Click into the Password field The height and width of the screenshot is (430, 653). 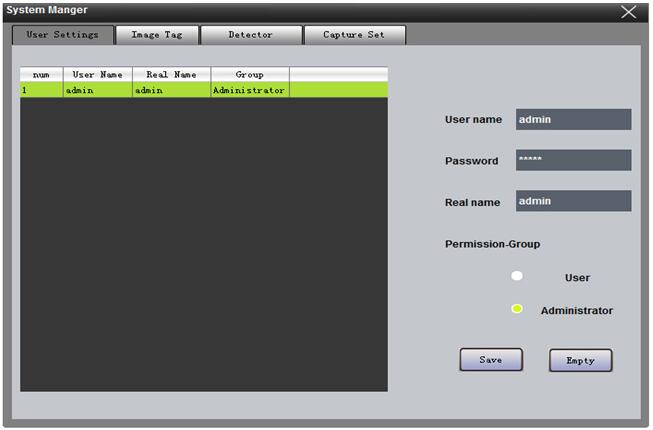point(573,161)
